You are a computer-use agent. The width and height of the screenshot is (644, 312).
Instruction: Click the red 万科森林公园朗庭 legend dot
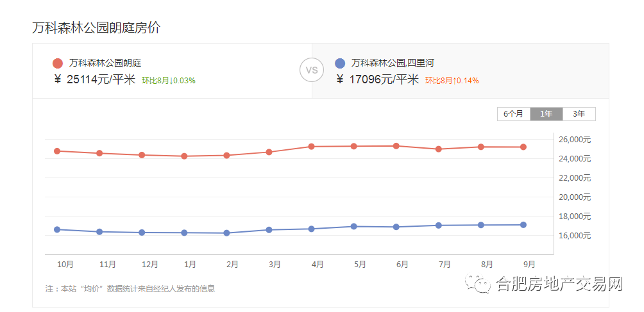(58, 63)
